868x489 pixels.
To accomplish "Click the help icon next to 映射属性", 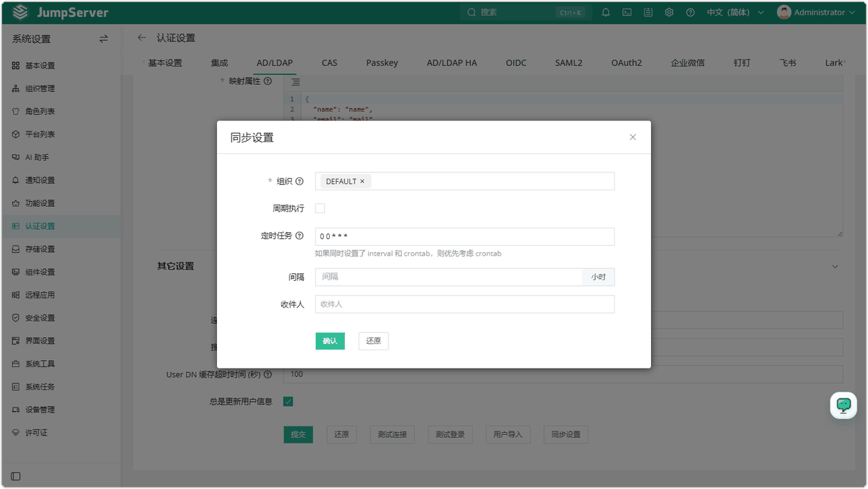I will [x=268, y=81].
